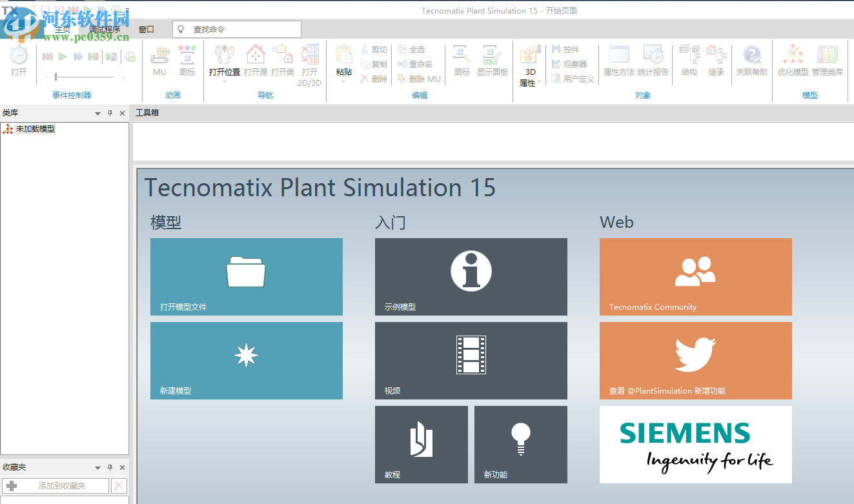Screen dimensions: 854x504
Task: Open the 新建模型 tile
Action: click(x=246, y=360)
